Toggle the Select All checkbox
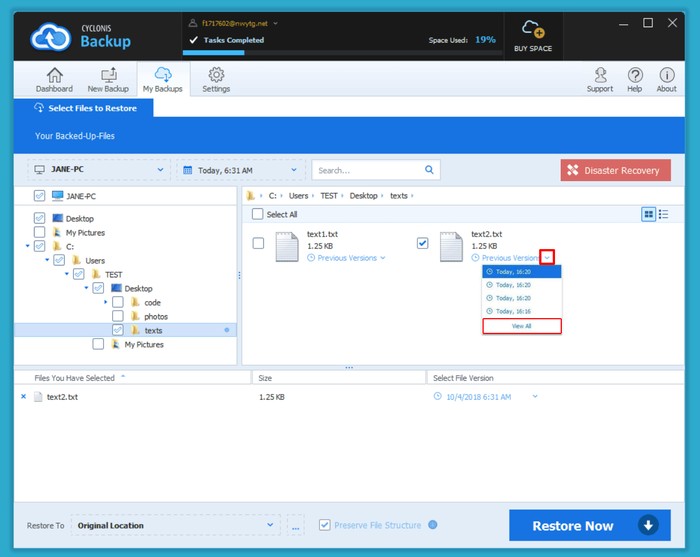Viewport: 700px width, 557px height. [x=258, y=214]
